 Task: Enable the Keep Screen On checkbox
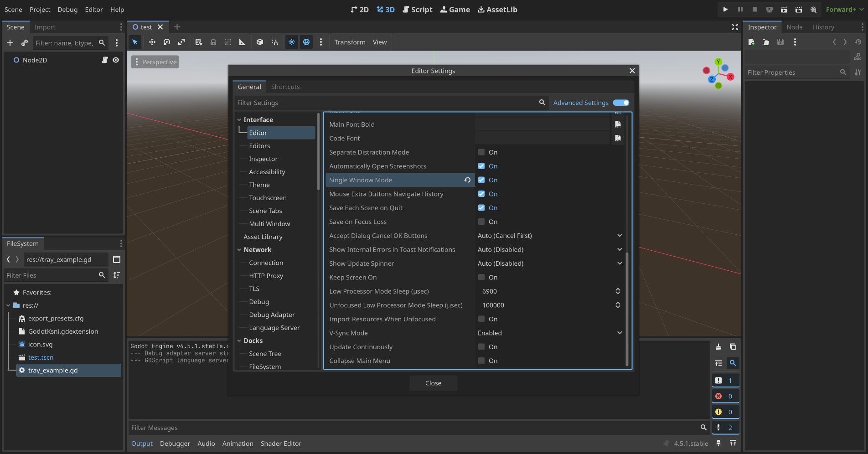coord(481,278)
